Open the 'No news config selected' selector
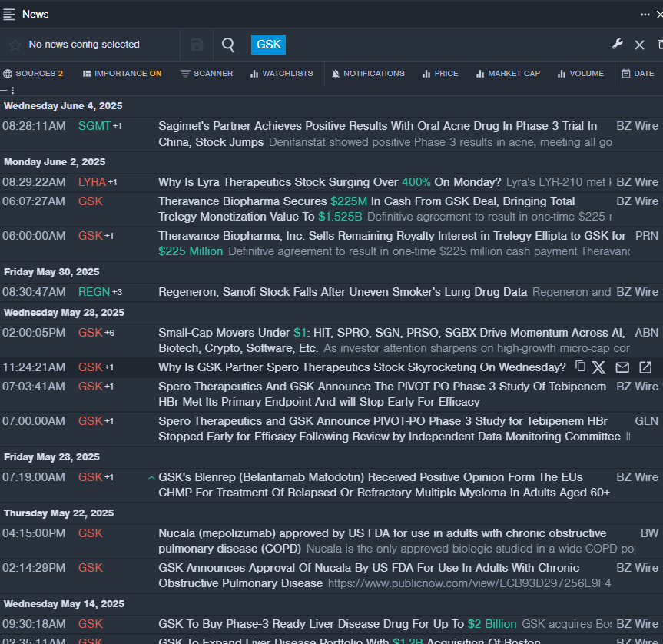The image size is (663, 644). [85, 45]
